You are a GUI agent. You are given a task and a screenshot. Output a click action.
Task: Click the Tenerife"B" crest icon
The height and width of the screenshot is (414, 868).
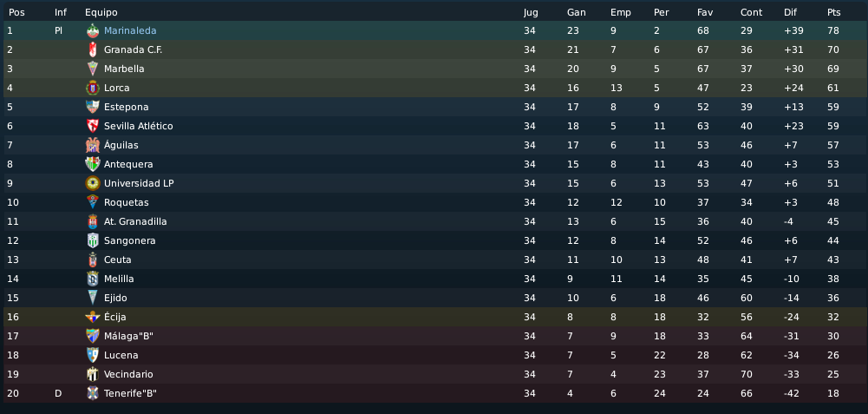pos(93,393)
